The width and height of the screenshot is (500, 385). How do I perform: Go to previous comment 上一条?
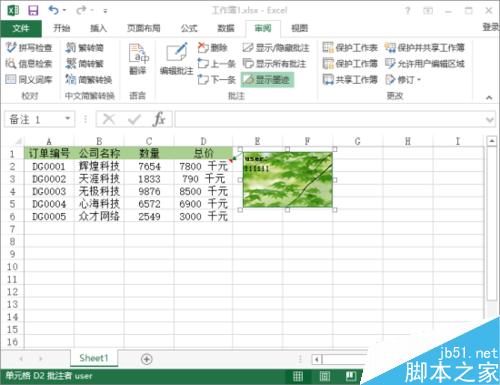point(216,63)
